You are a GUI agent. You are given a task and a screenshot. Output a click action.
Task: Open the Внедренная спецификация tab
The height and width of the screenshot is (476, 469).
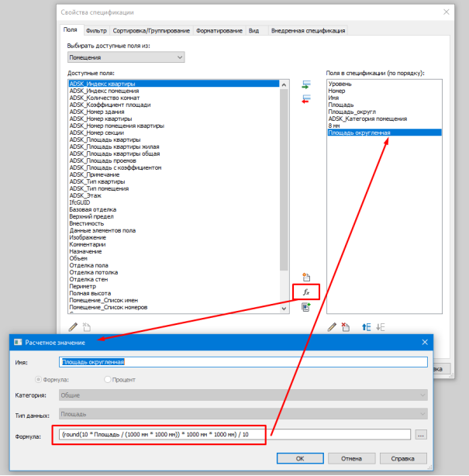308,31
